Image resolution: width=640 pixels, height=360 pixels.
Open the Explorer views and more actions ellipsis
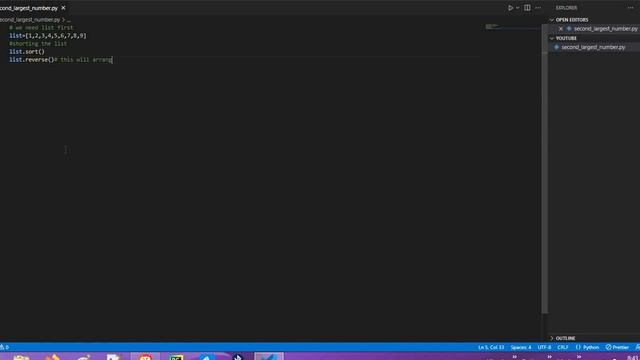pos(631,8)
